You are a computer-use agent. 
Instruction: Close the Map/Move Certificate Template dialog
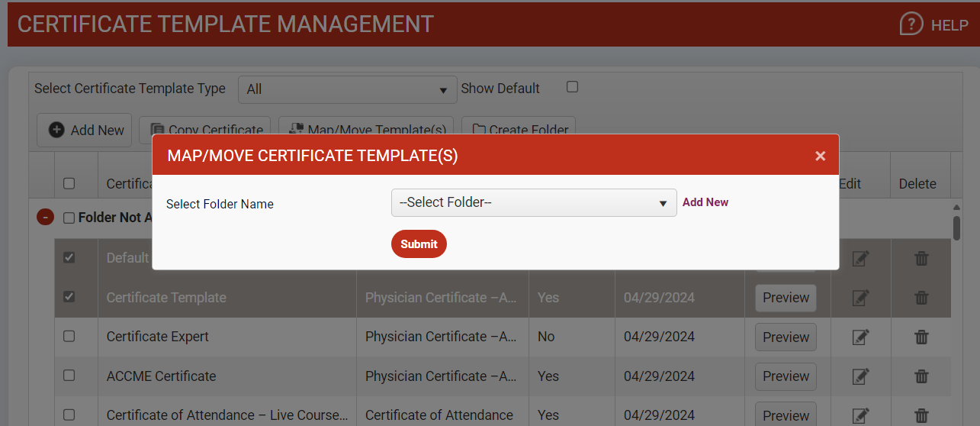[820, 156]
